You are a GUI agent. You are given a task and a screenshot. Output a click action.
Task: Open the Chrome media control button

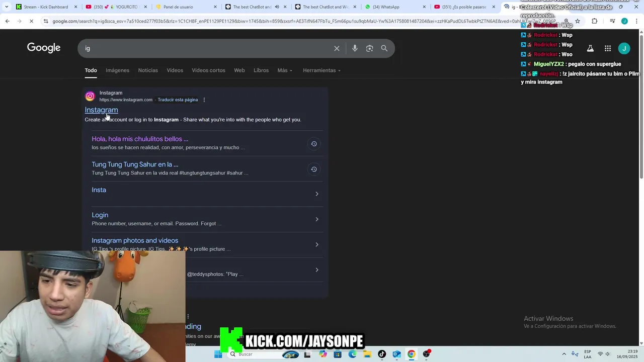[x=612, y=21]
